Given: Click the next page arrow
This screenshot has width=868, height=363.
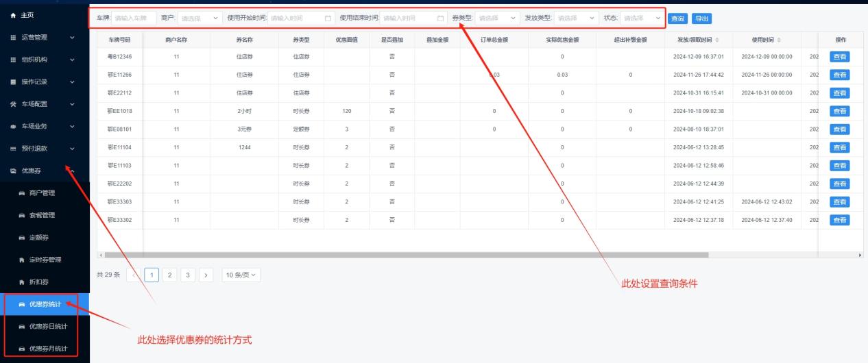Looking at the screenshot, I should coord(206,275).
